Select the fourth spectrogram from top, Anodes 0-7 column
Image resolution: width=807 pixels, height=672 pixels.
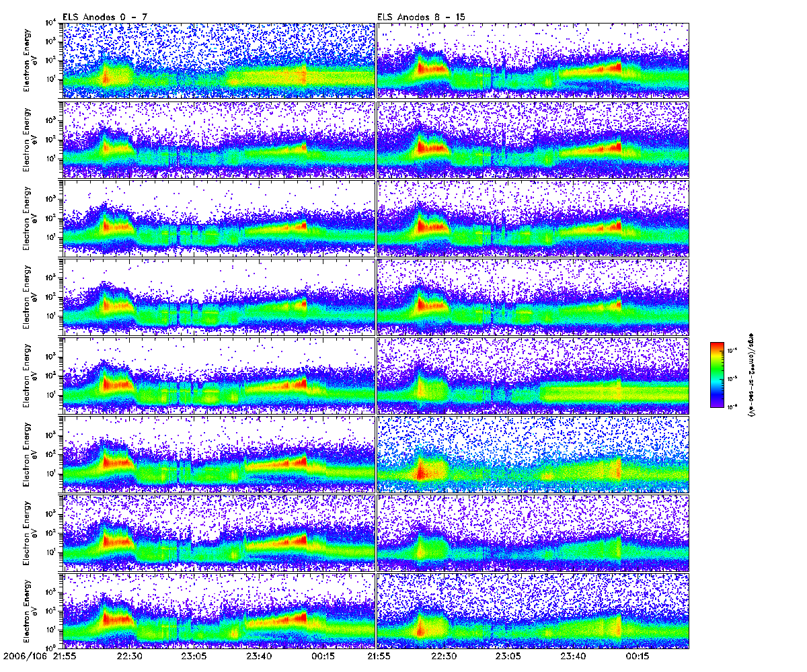click(218, 296)
